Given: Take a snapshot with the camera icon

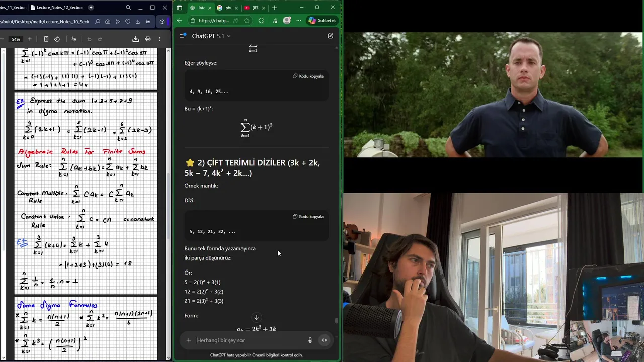Looking at the screenshot, I should click(108, 22).
